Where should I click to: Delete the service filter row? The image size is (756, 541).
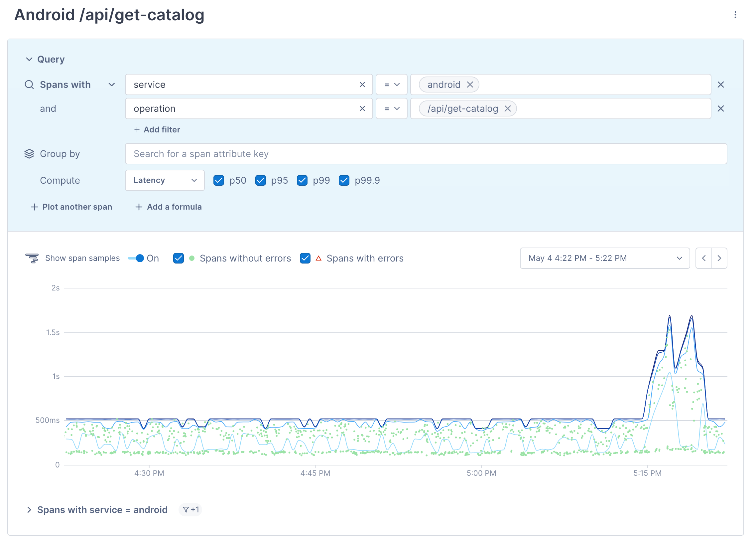coord(720,85)
